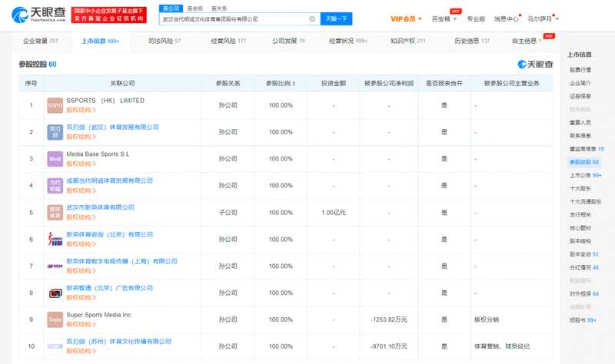The height and width of the screenshot is (364, 615).
Task: Open the 新英体育咨询(北京)有限公司 logo thumbnail
Action: (x=55, y=239)
